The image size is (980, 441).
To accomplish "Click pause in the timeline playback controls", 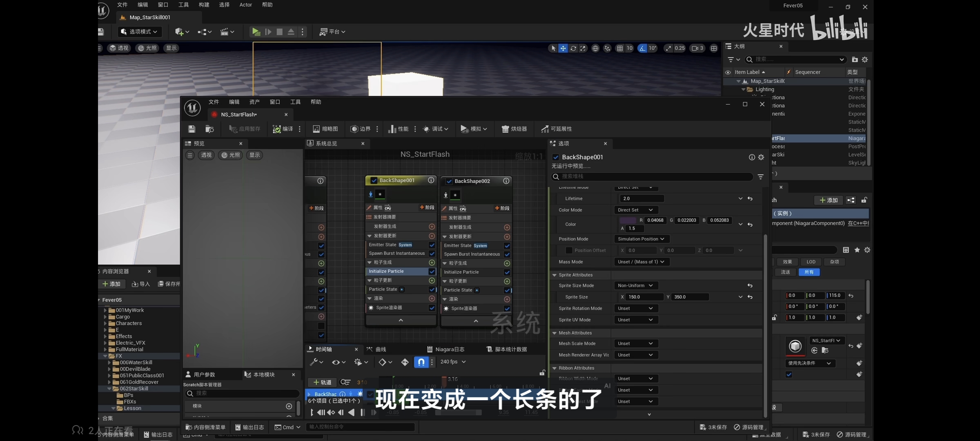I will click(362, 412).
